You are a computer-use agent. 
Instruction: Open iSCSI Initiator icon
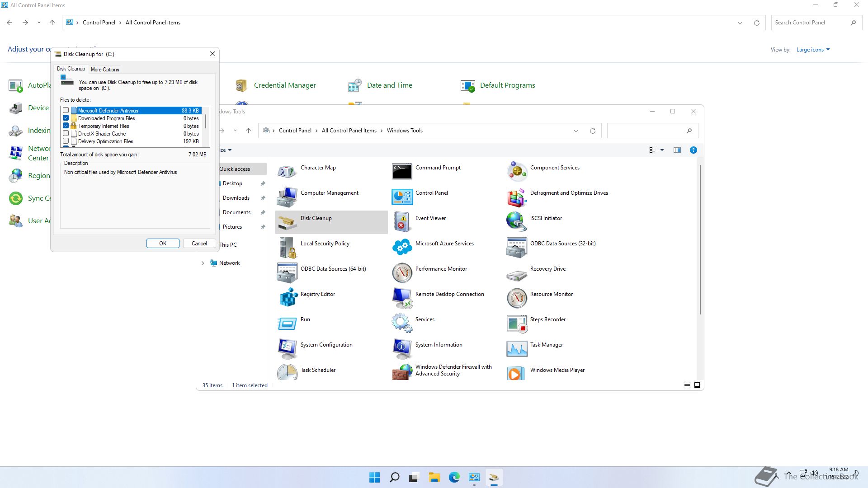(517, 222)
